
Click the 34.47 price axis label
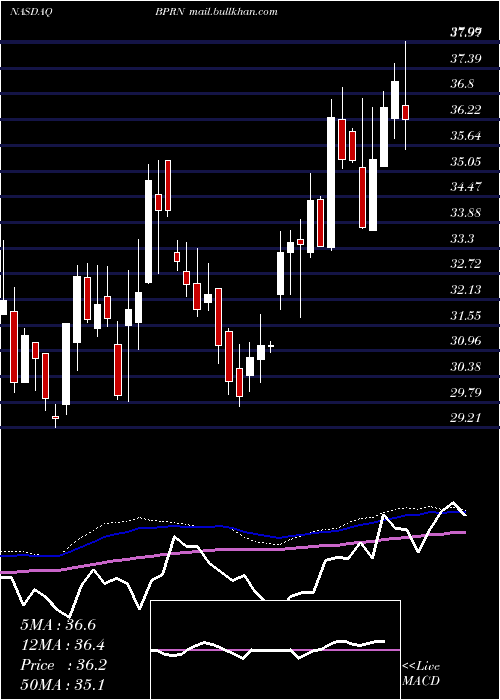(x=466, y=187)
